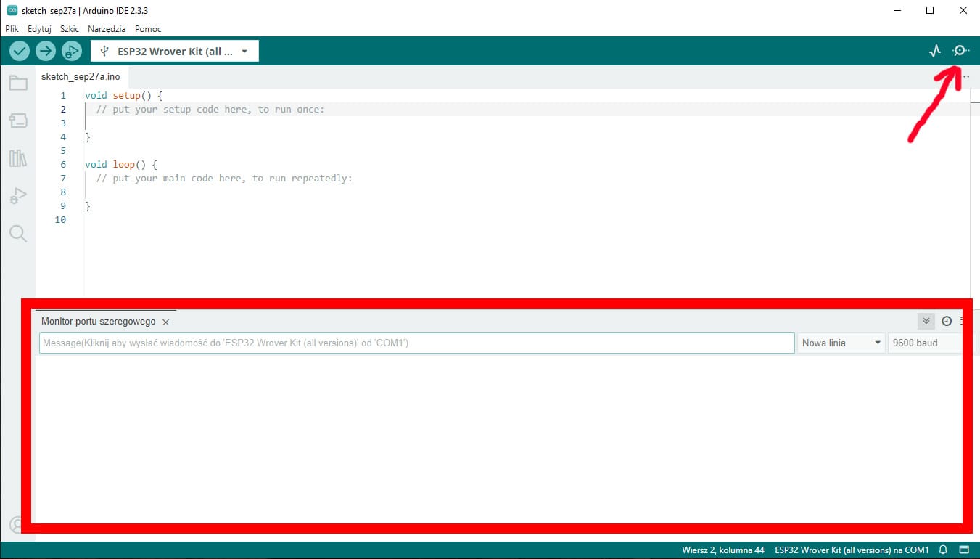Click line number 10 in the gutter
Image resolution: width=980 pixels, height=559 pixels.
59,219
